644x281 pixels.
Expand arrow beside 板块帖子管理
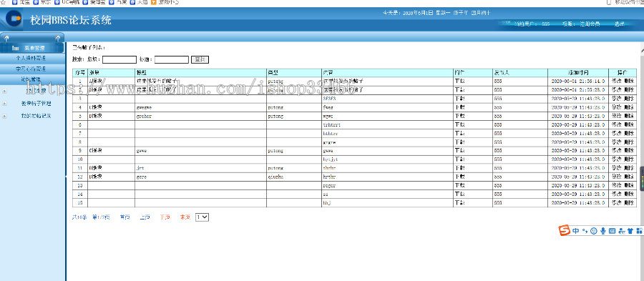coord(4,104)
